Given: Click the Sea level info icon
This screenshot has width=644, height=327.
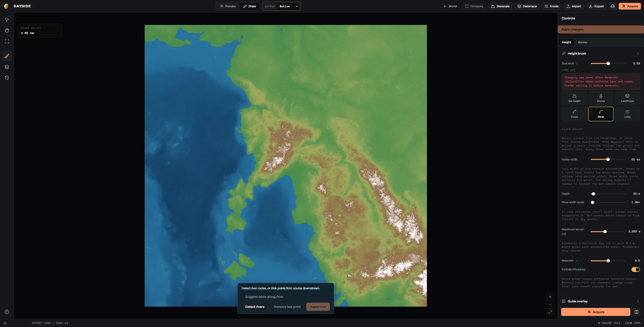Looking at the screenshot, I should [x=577, y=64].
